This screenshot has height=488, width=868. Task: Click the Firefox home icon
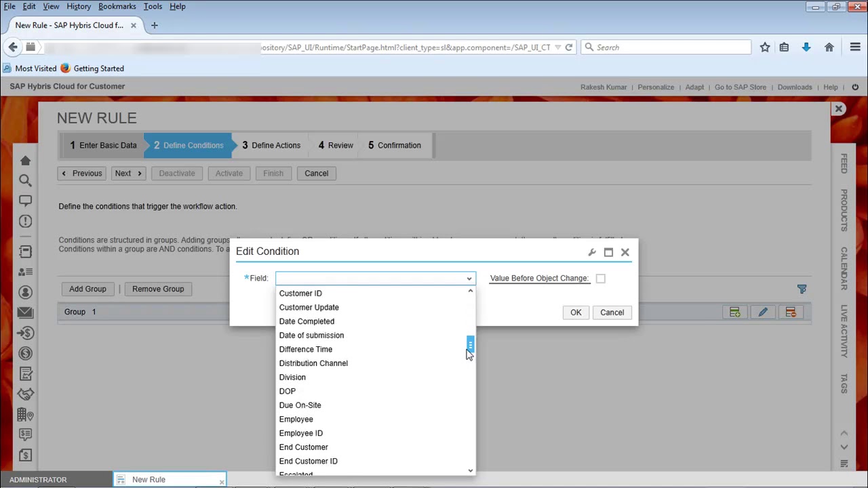point(829,47)
